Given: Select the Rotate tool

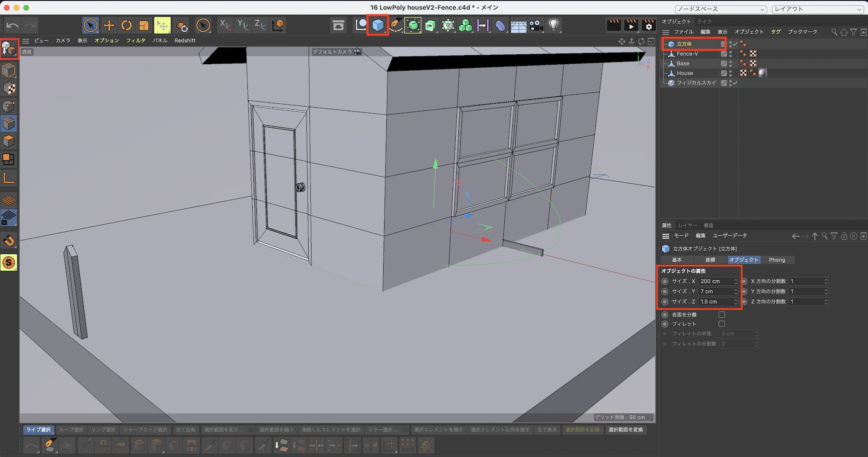Looking at the screenshot, I should (x=126, y=26).
